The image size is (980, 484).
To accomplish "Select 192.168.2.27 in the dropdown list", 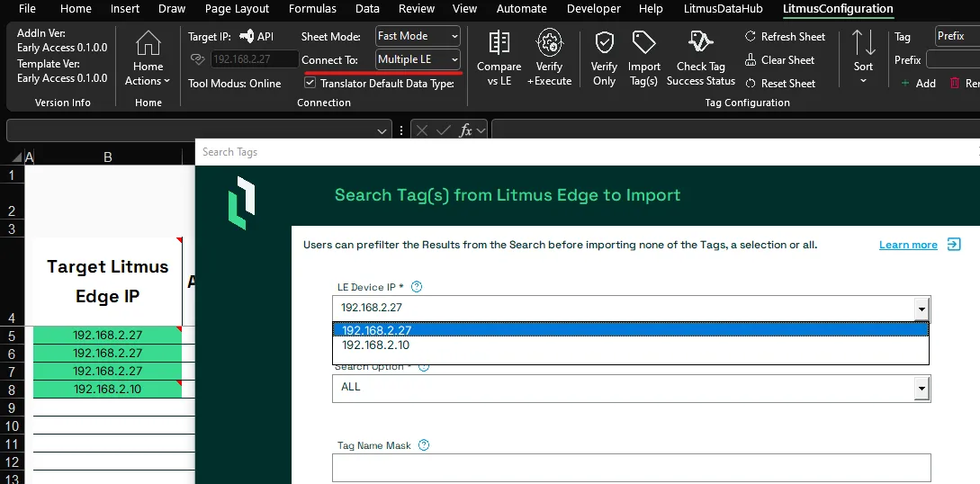I will pyautogui.click(x=631, y=330).
